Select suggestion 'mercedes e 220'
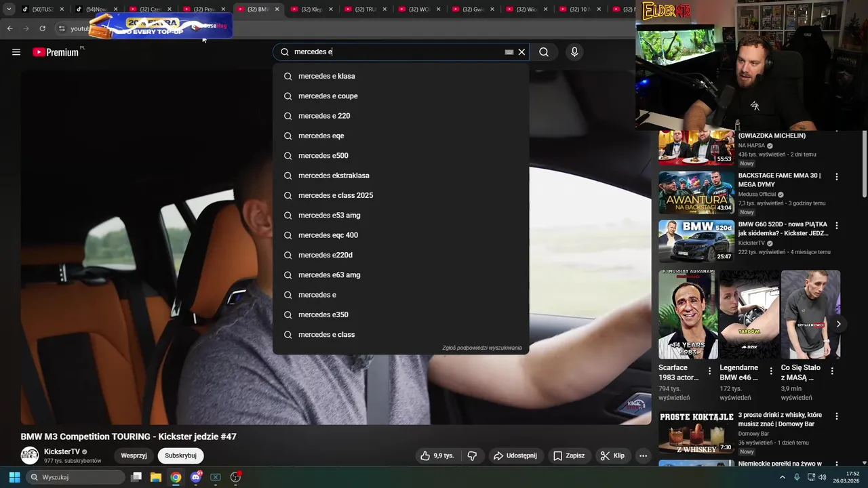The width and height of the screenshot is (868, 488). pyautogui.click(x=401, y=116)
